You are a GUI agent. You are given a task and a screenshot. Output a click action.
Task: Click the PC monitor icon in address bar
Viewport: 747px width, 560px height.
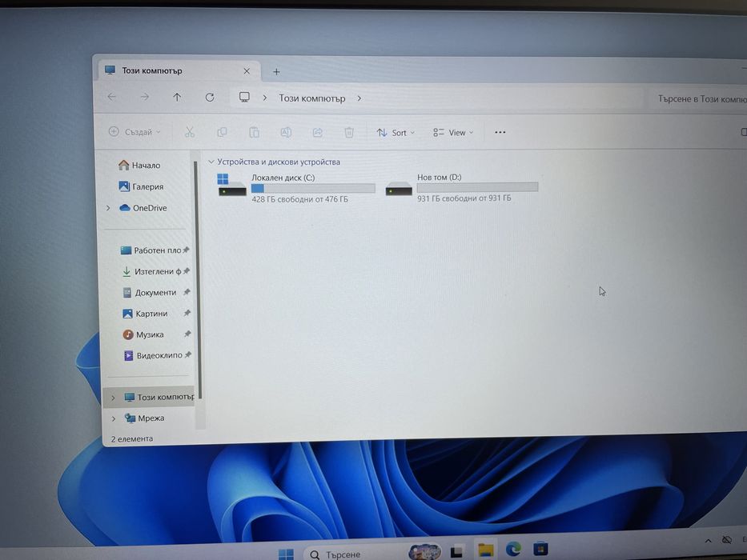click(244, 97)
